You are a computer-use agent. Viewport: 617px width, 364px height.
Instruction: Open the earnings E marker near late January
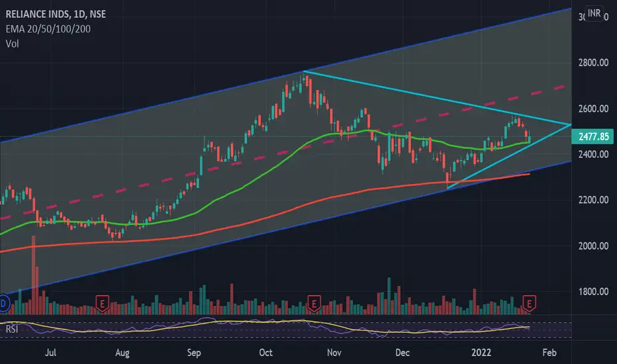529,304
